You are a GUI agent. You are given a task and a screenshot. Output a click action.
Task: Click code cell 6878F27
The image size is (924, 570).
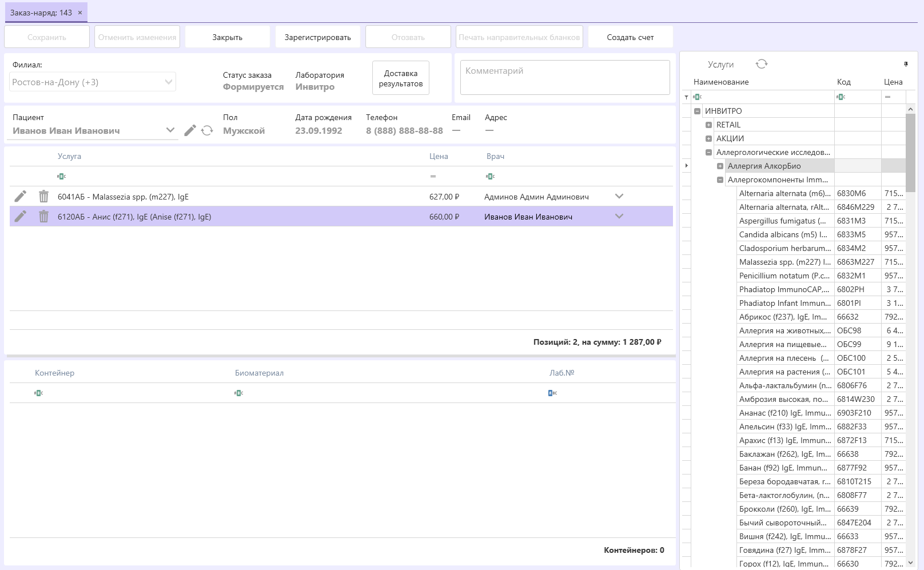[x=858, y=550]
